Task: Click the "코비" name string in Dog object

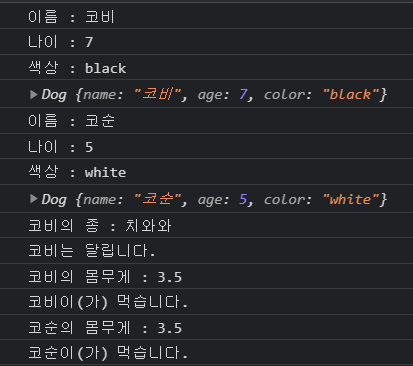Action: (x=157, y=94)
